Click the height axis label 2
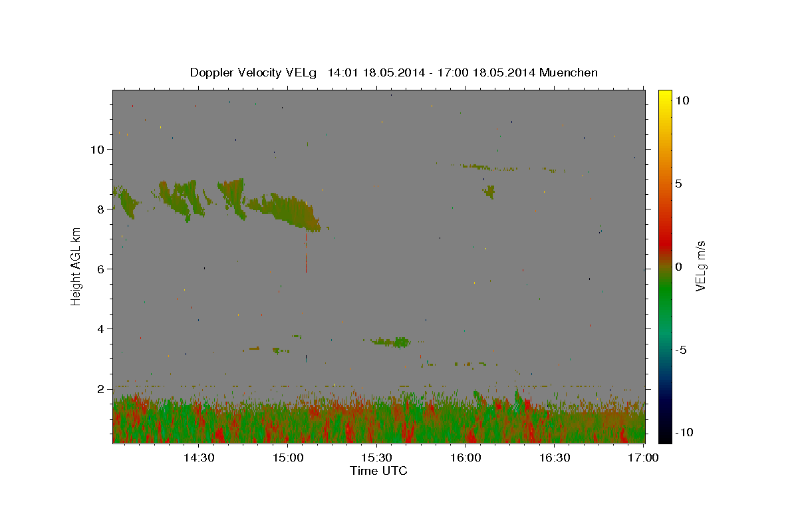 click(x=102, y=389)
